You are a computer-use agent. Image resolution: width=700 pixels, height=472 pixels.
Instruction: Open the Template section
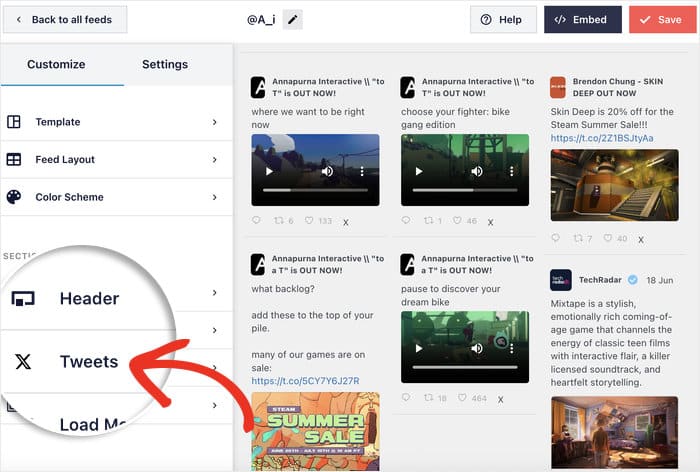pyautogui.click(x=116, y=122)
